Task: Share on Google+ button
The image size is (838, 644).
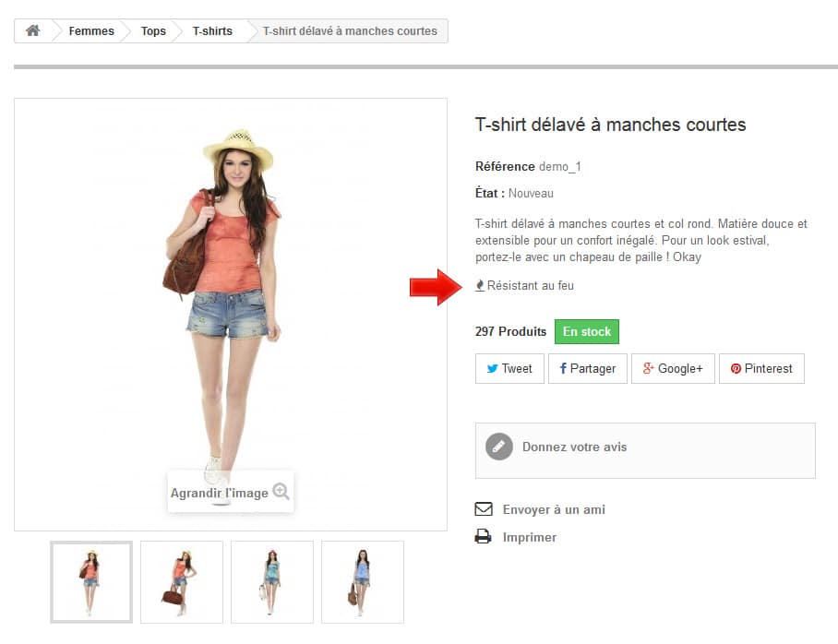Action: tap(673, 369)
